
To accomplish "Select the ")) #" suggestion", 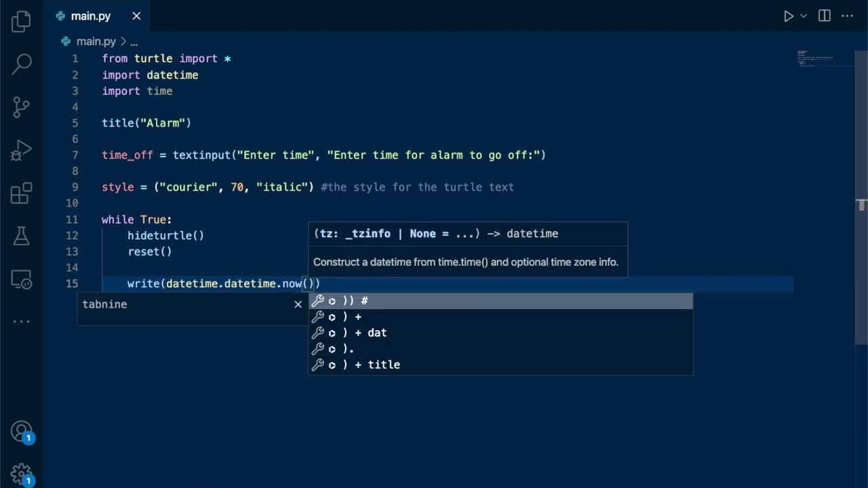I will pyautogui.click(x=501, y=301).
